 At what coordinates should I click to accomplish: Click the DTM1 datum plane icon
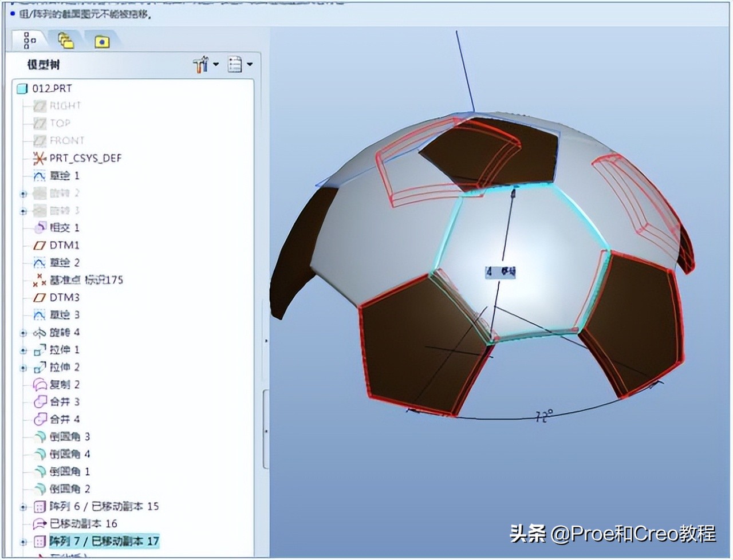pyautogui.click(x=40, y=245)
